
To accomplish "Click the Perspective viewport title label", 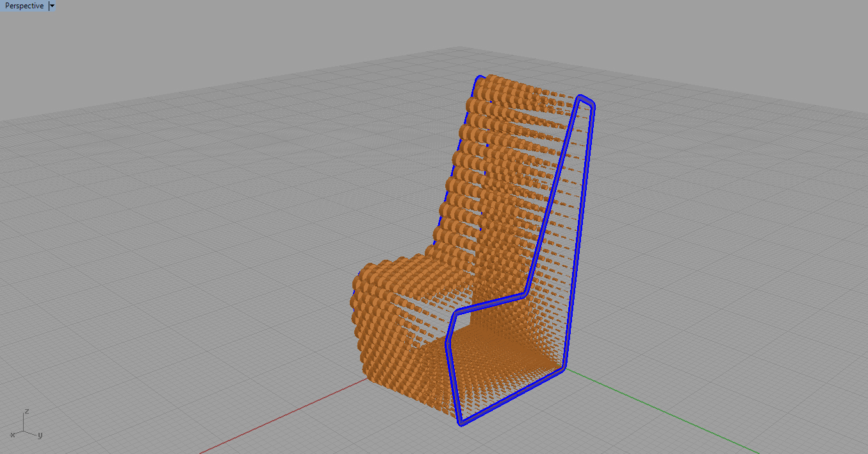I will (x=24, y=6).
